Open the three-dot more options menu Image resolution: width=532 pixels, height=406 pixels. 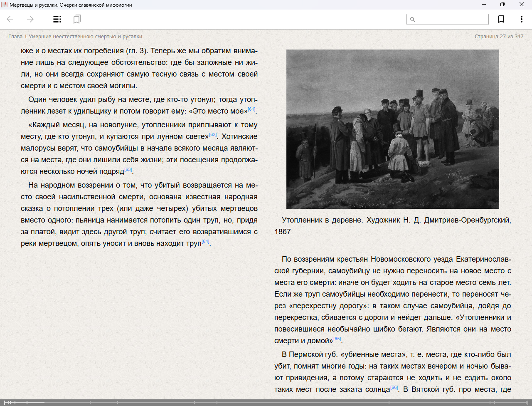521,19
